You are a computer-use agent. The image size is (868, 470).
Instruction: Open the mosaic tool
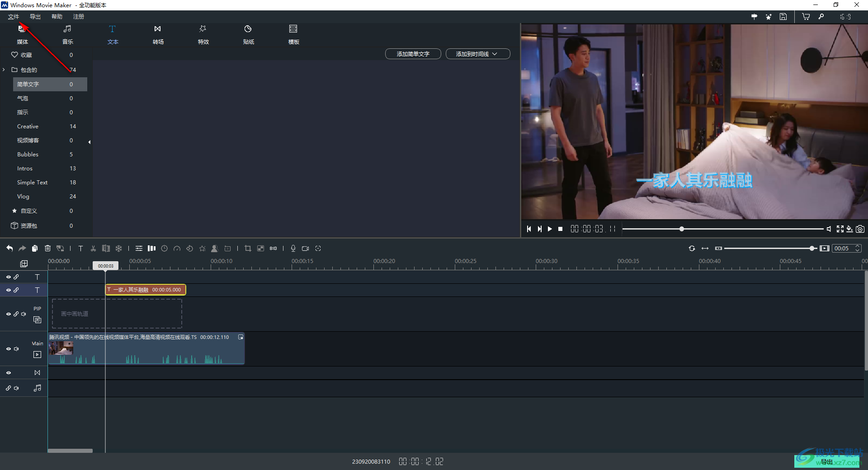pyautogui.click(x=260, y=248)
